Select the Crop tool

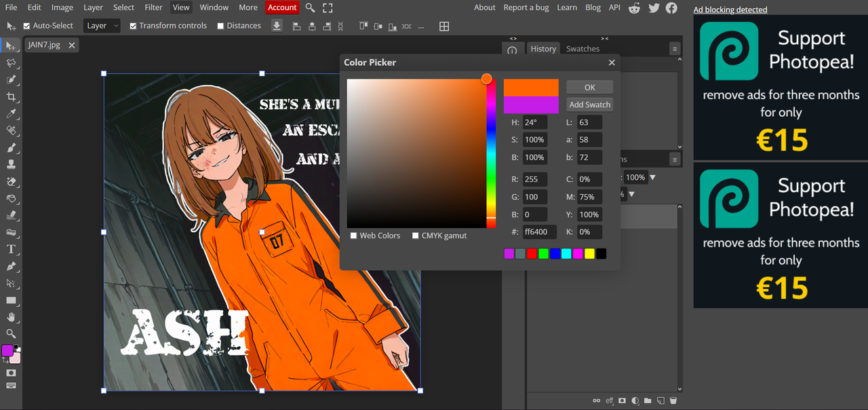11,96
